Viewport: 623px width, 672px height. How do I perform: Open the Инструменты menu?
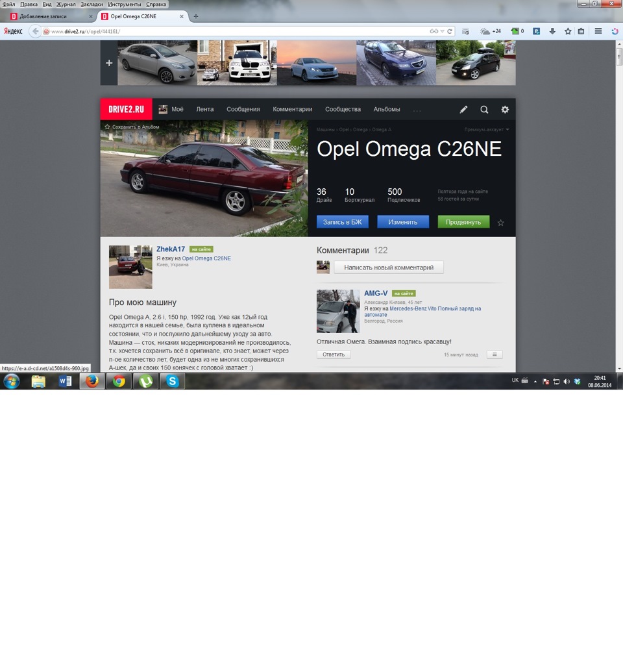coord(124,5)
